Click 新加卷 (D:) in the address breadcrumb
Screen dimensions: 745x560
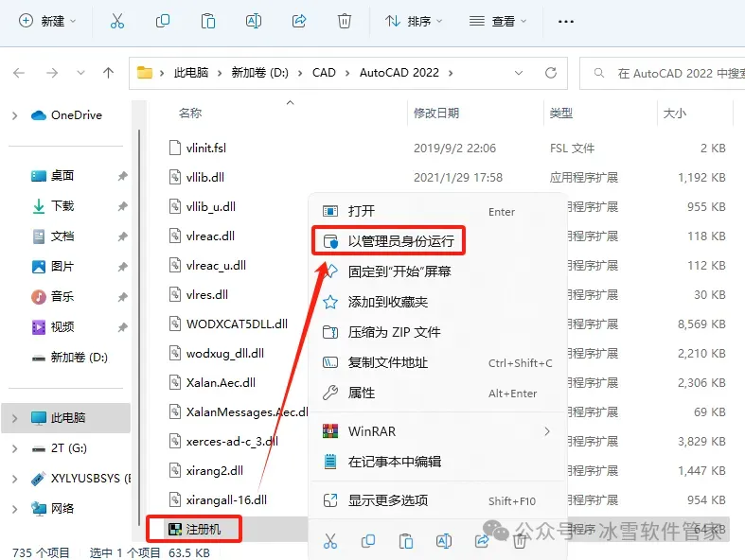[x=260, y=73]
